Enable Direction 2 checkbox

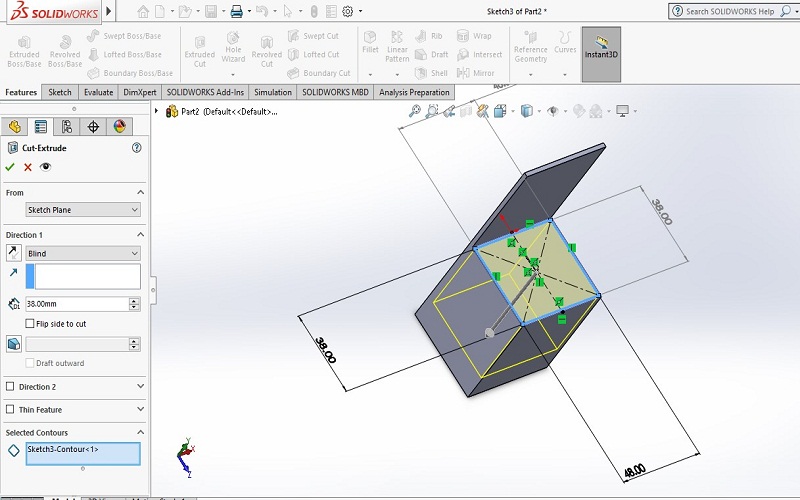click(10, 386)
